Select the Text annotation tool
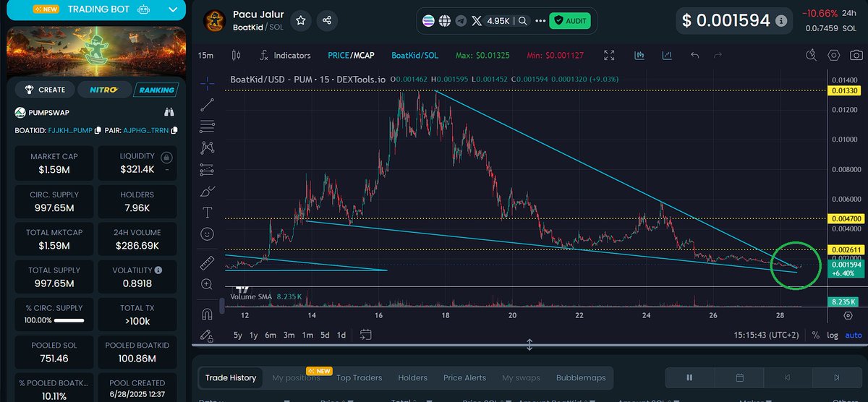Screen dimensions: 868x402 (208, 213)
